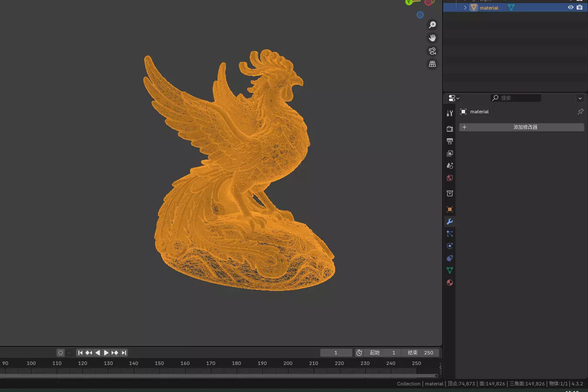This screenshot has width=588, height=392.
Task: Click the viewport pan hand icon
Action: point(432,38)
